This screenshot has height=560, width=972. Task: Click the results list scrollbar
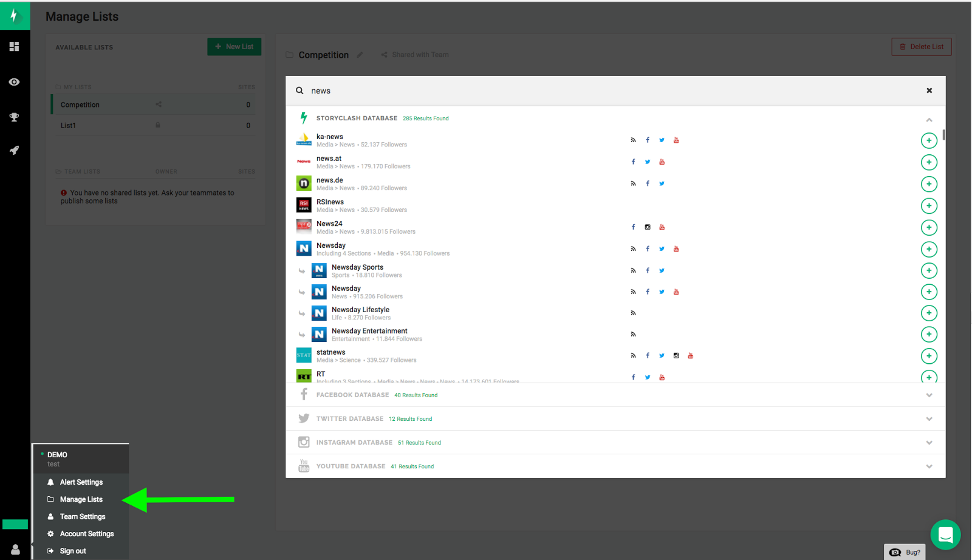943,135
